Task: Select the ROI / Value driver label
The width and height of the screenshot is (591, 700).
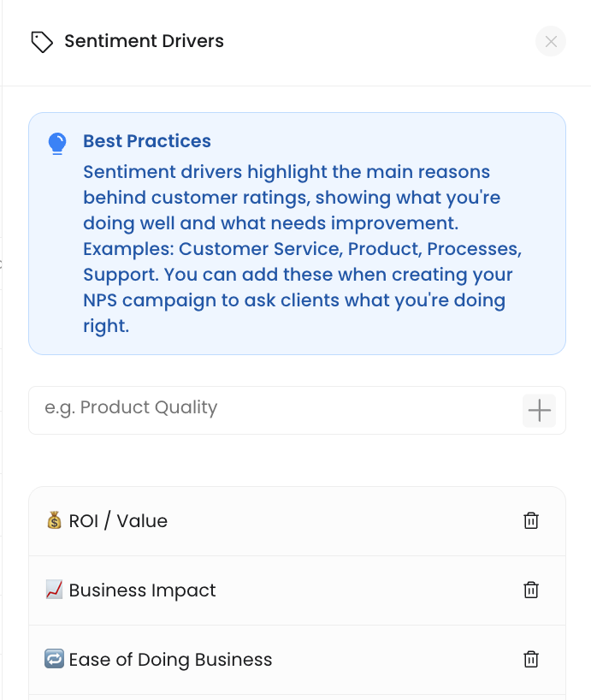Action: pos(118,521)
